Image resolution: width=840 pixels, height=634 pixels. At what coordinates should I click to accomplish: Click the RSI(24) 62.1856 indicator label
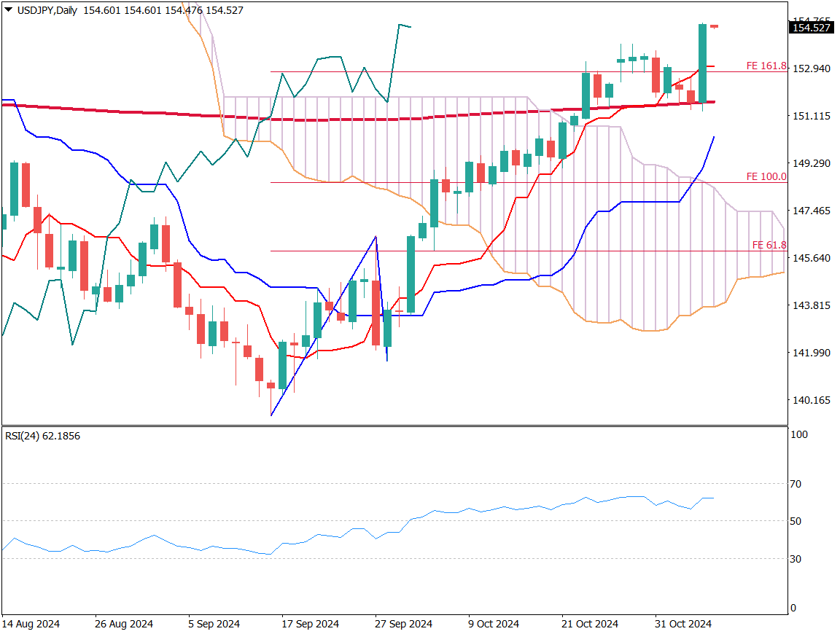(42, 436)
